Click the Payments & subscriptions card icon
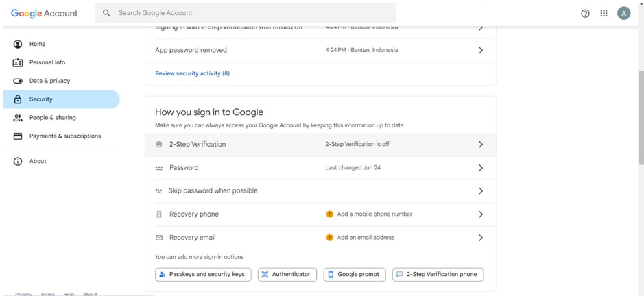644x296 pixels. [x=18, y=136]
